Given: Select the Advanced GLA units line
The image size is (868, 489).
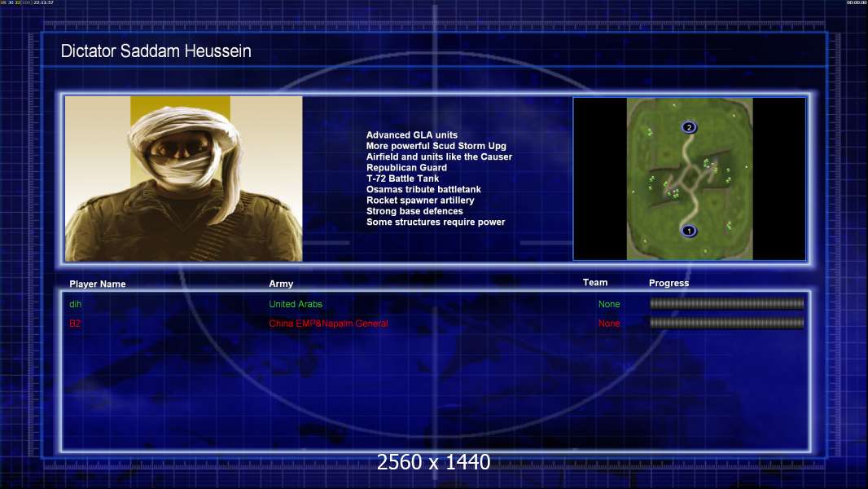Looking at the screenshot, I should pyautogui.click(x=411, y=135).
